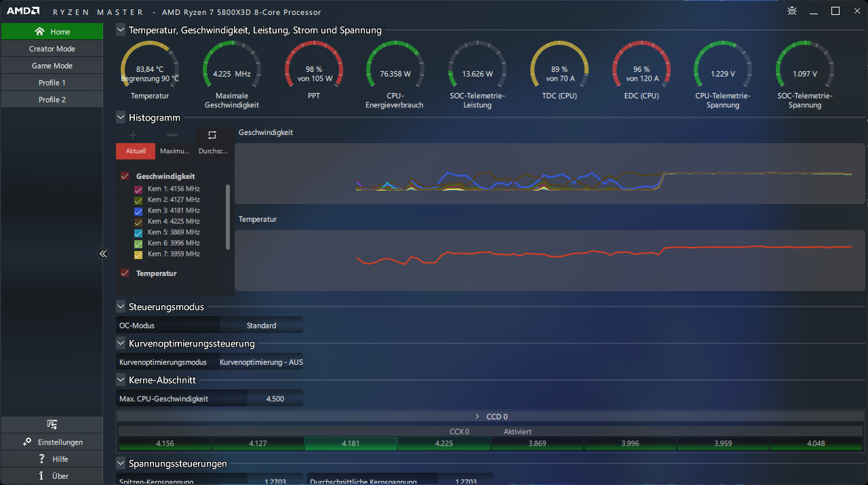The width and height of the screenshot is (868, 485).
Task: Click core speed bar showing 4.156
Action: pos(165,444)
